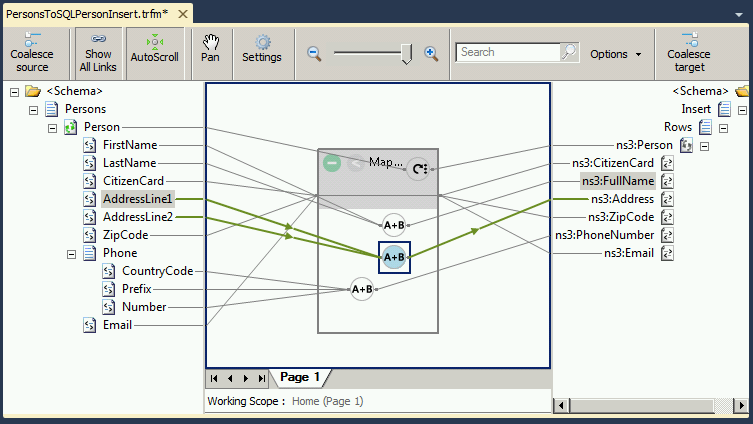Click the green collapse button in the Map functoid

click(333, 162)
